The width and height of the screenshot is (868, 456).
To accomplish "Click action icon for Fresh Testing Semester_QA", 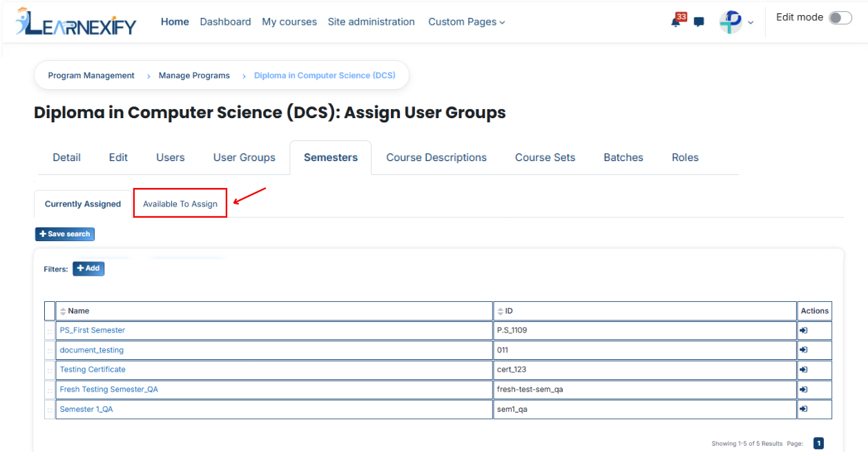I will [x=804, y=390].
